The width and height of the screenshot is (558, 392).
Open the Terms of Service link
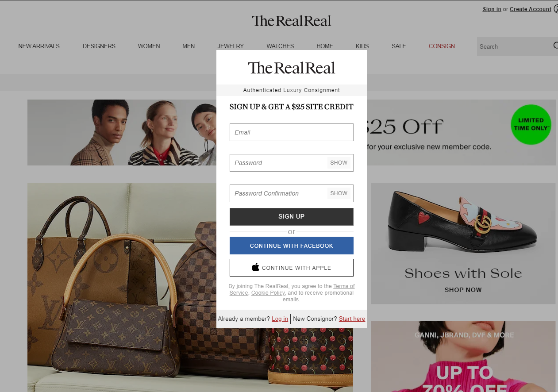click(292, 289)
